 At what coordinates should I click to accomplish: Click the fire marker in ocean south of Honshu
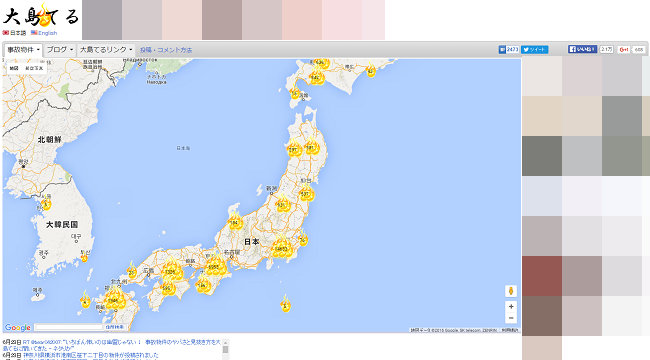285,304
